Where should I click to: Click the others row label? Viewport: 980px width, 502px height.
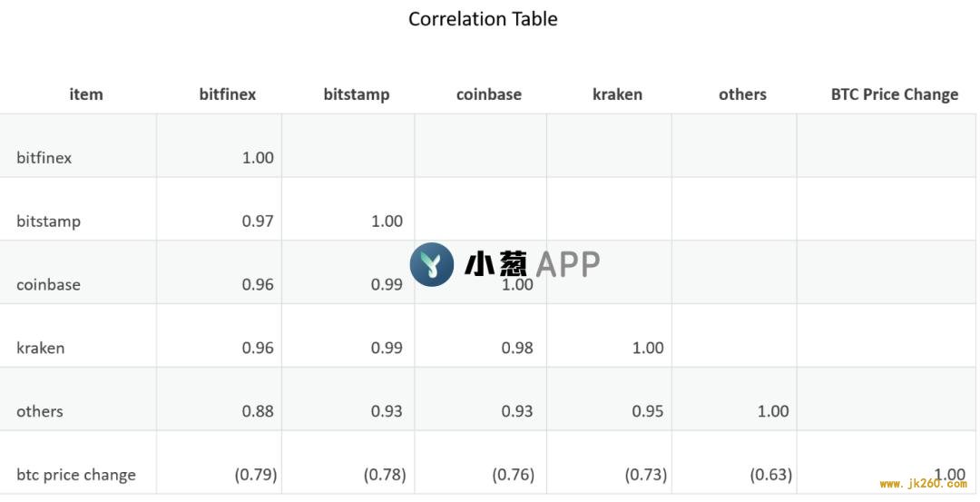39,411
